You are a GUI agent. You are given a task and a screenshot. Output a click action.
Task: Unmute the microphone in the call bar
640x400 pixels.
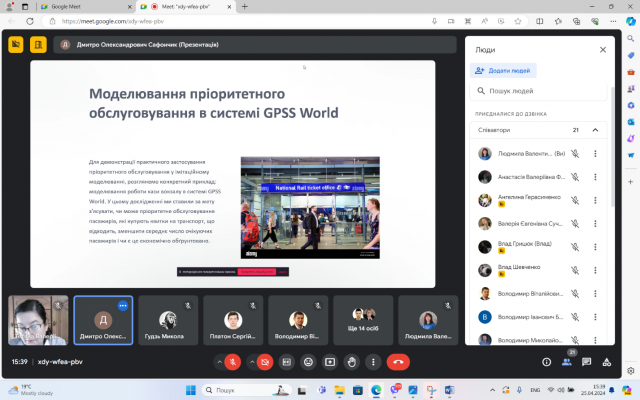[232, 361]
